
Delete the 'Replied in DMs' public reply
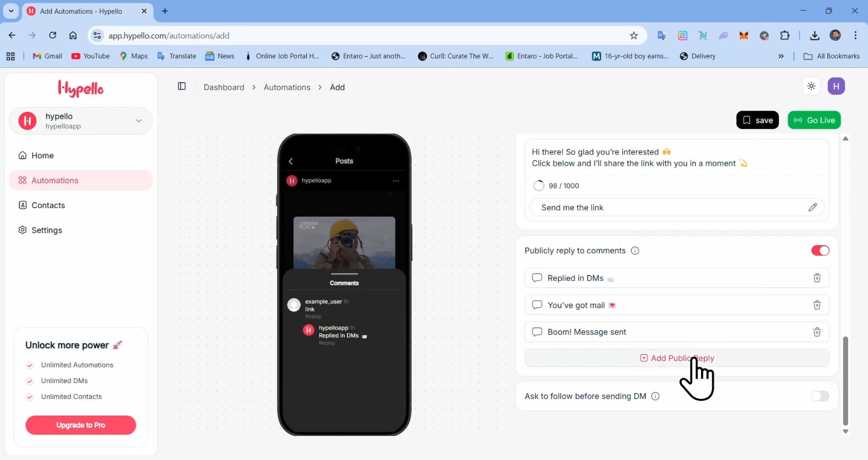[817, 278]
